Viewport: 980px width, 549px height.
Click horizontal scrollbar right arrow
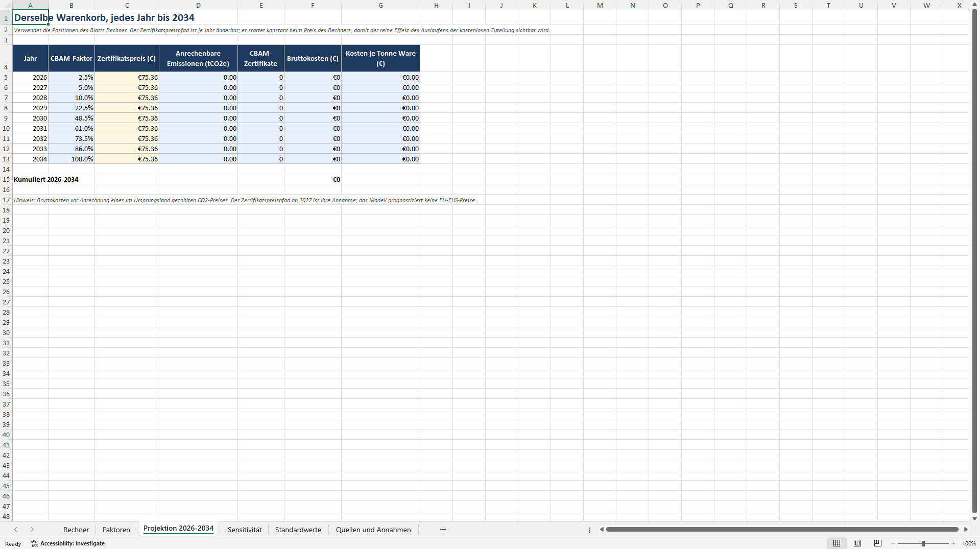tap(966, 530)
